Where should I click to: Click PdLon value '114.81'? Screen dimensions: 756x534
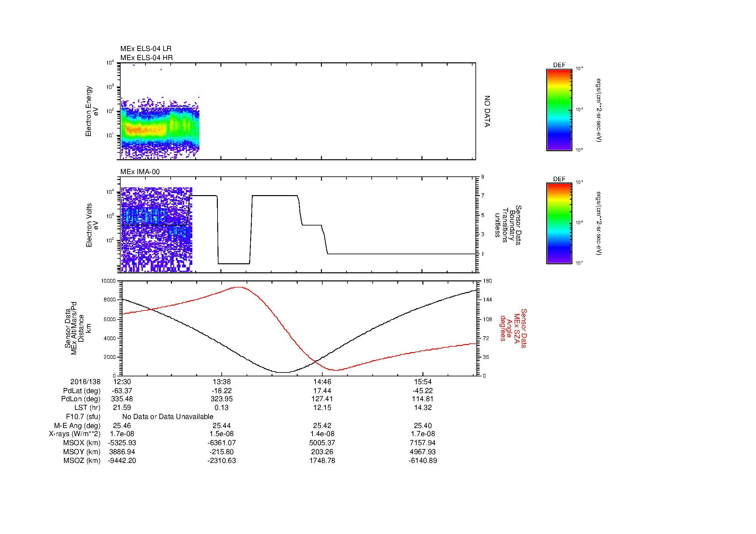[x=422, y=399]
